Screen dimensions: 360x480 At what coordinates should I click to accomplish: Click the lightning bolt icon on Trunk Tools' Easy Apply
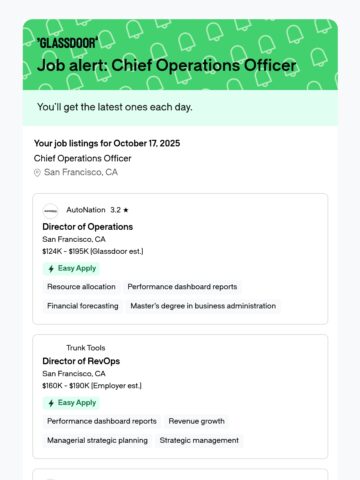[x=51, y=403]
